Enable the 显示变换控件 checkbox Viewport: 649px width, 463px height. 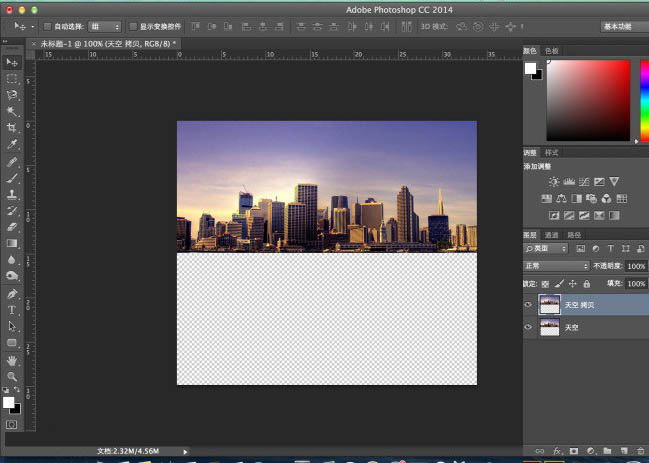coord(134,26)
